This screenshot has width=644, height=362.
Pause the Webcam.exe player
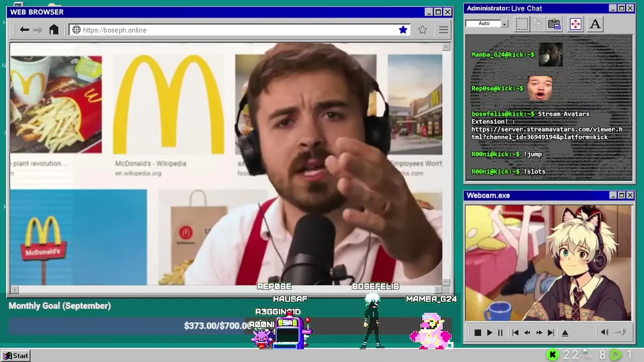501,332
